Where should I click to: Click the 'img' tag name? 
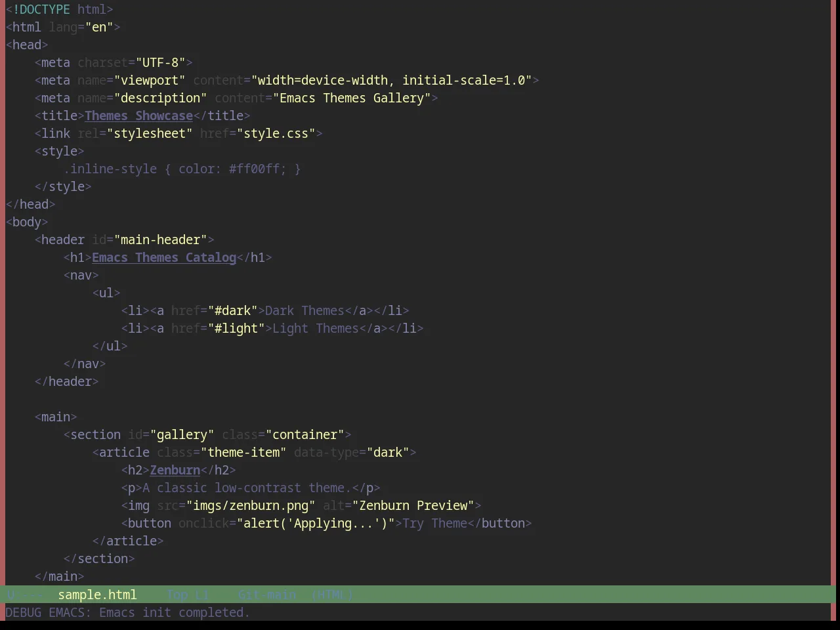[138, 505]
